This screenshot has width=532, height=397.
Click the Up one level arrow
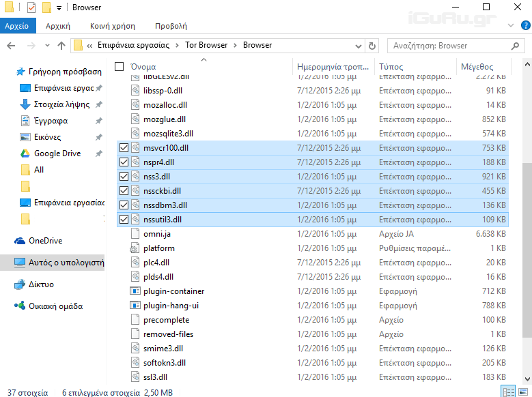(x=61, y=46)
